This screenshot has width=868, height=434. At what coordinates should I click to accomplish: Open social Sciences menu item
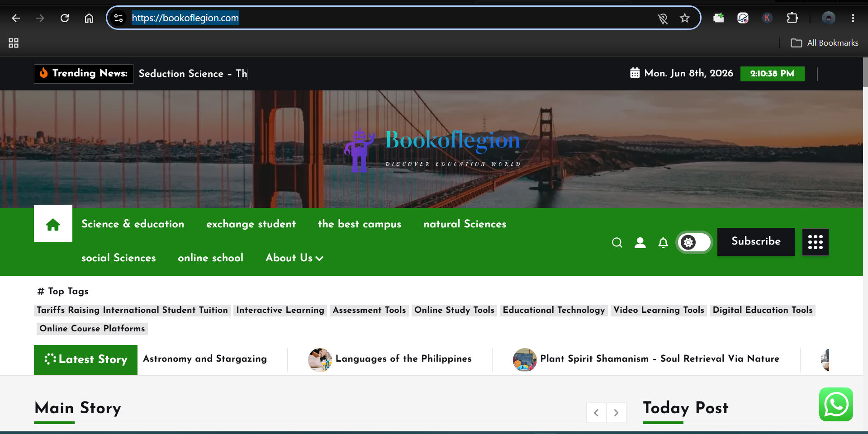[x=119, y=258]
